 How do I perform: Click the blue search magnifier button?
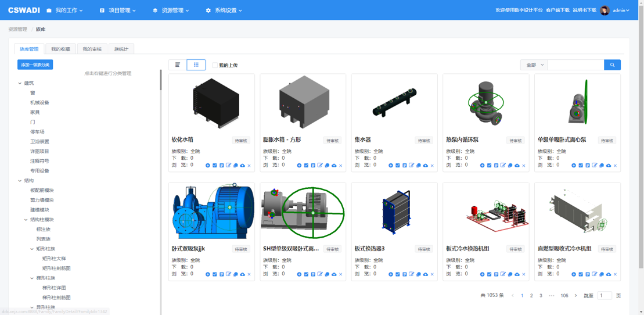click(612, 65)
